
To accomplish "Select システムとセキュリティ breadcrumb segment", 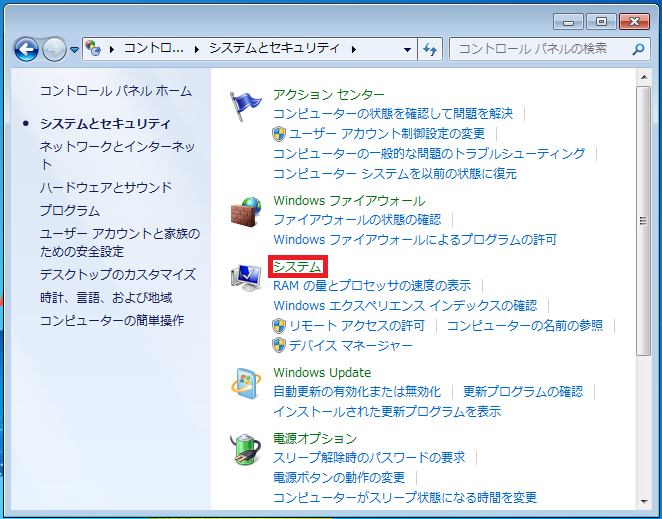I will pos(274,49).
